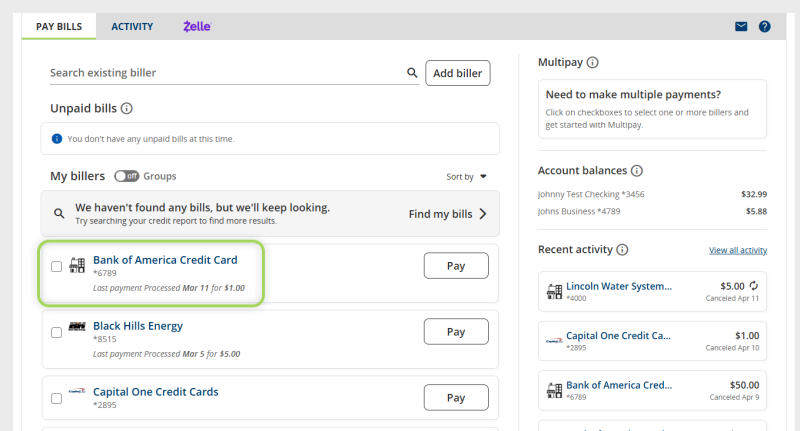Click the Black Hills Energy logo icon
Image resolution: width=800 pixels, height=431 pixels.
(77, 326)
